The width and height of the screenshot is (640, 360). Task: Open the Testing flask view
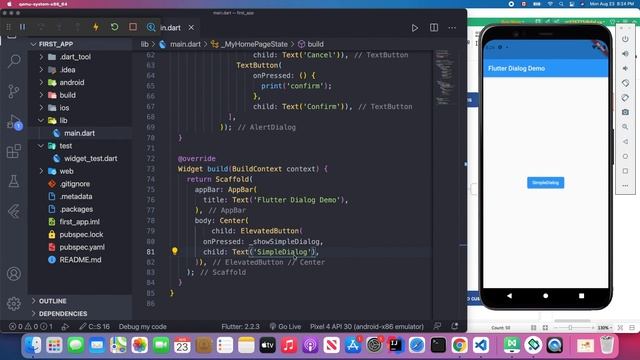[x=14, y=181]
